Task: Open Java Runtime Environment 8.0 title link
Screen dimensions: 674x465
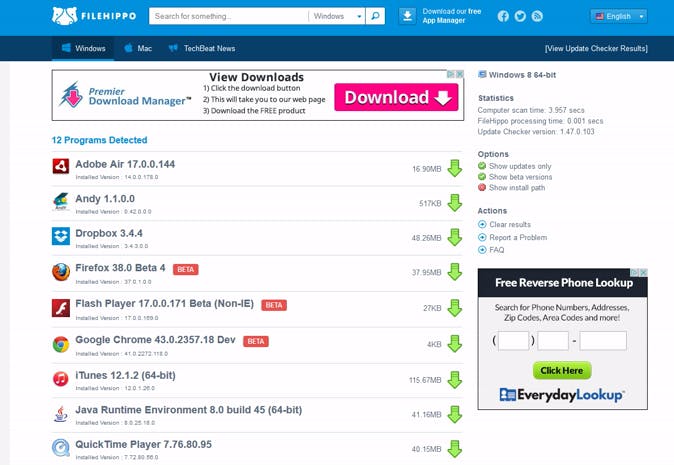Action: (189, 410)
